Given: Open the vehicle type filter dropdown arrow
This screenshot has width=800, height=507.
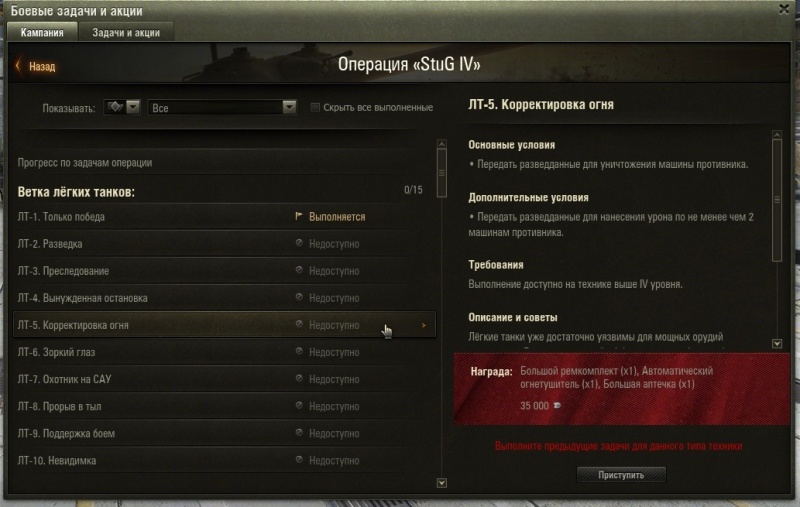Looking at the screenshot, I should (133, 107).
